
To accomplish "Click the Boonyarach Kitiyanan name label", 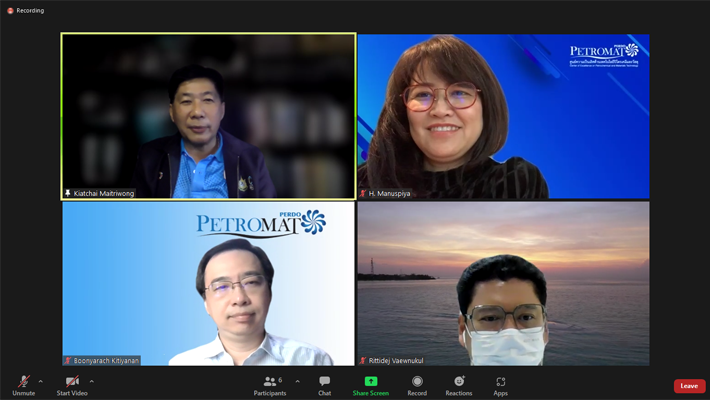I will tap(105, 360).
